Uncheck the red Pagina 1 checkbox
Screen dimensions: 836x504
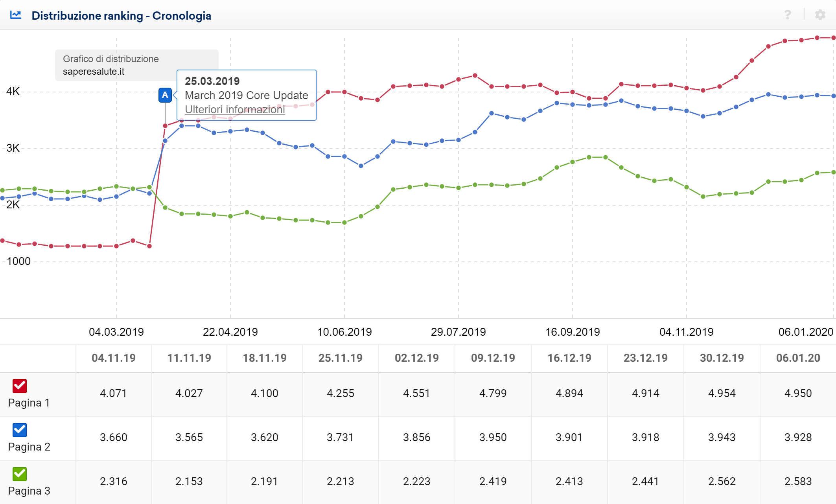[20, 386]
